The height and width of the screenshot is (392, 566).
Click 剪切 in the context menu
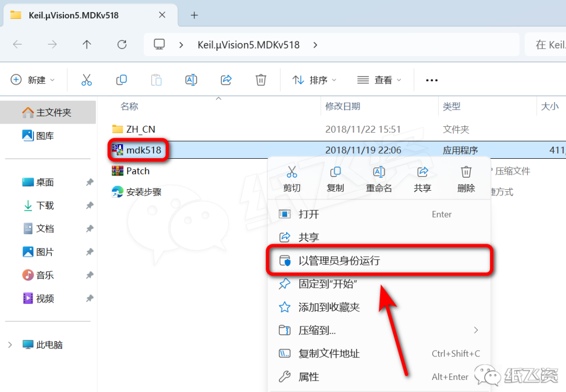[292, 179]
